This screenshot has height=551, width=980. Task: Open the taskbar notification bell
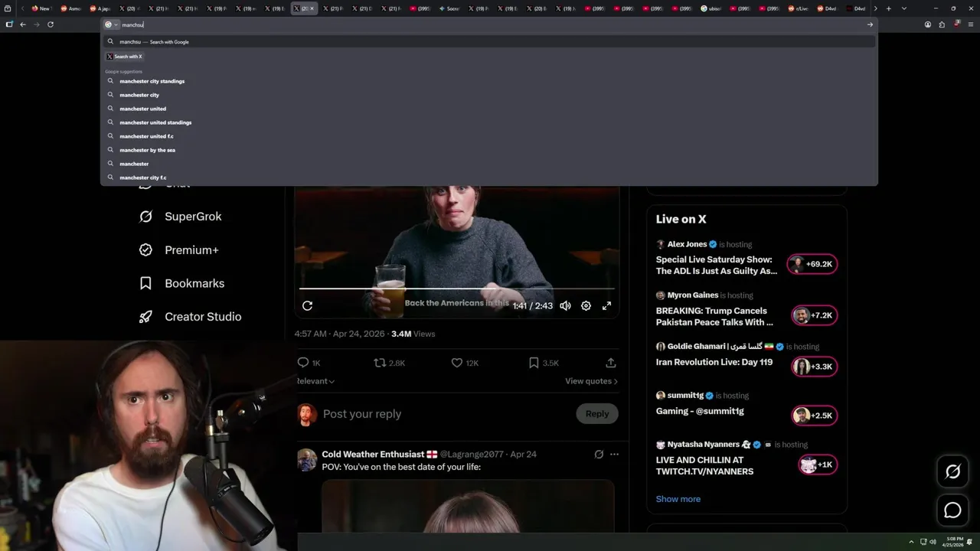click(x=971, y=542)
